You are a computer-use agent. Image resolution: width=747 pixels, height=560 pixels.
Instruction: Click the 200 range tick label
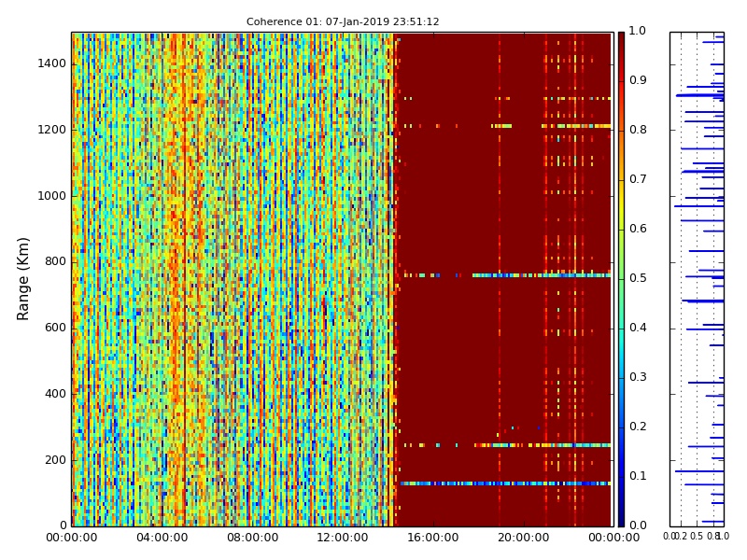tap(56, 460)
